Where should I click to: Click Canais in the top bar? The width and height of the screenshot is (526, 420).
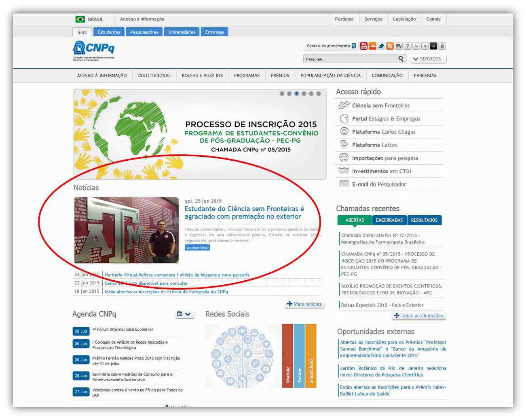[433, 19]
